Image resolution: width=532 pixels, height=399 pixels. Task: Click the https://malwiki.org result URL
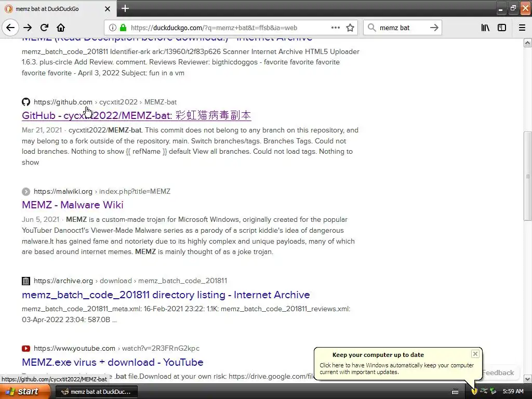pyautogui.click(x=63, y=191)
